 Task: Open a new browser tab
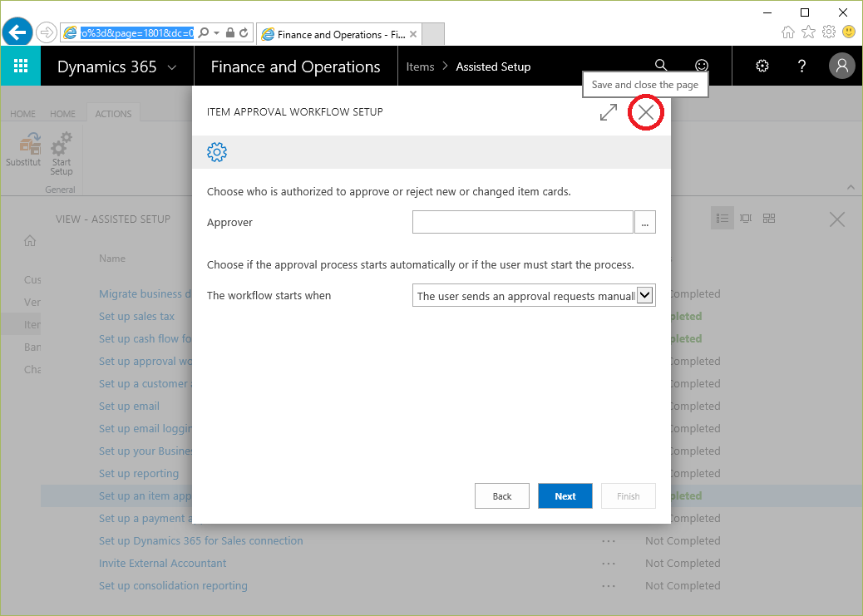coord(433,34)
